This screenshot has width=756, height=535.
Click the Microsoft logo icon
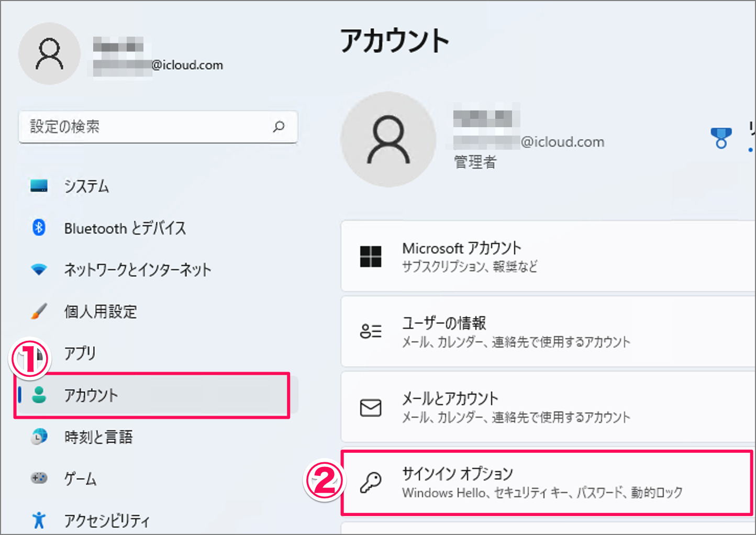coord(371,257)
